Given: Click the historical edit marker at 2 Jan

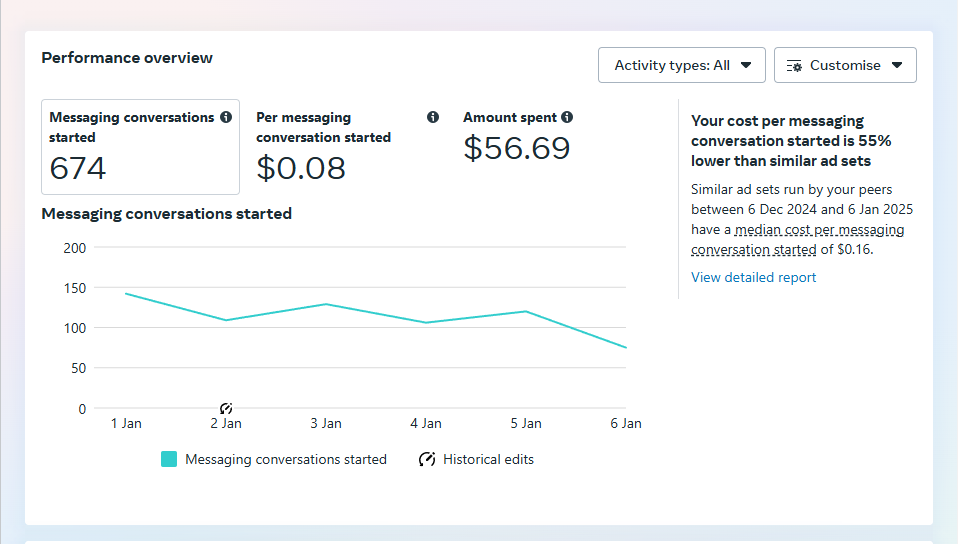Looking at the screenshot, I should pos(226,408).
